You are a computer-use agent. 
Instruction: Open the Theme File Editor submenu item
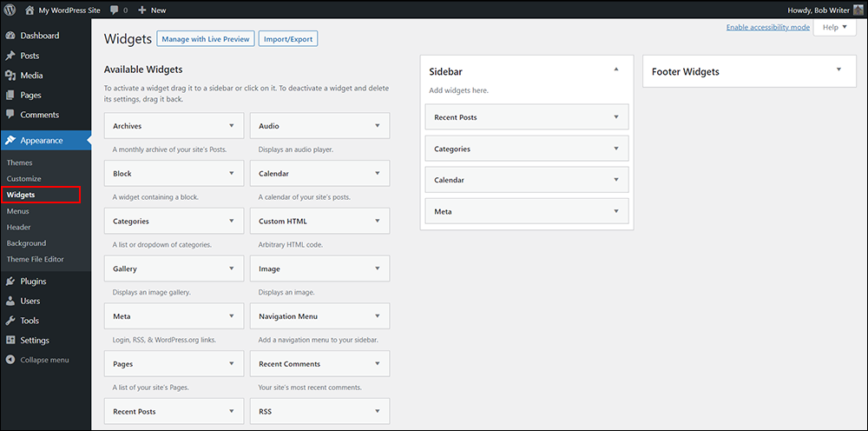tap(36, 259)
